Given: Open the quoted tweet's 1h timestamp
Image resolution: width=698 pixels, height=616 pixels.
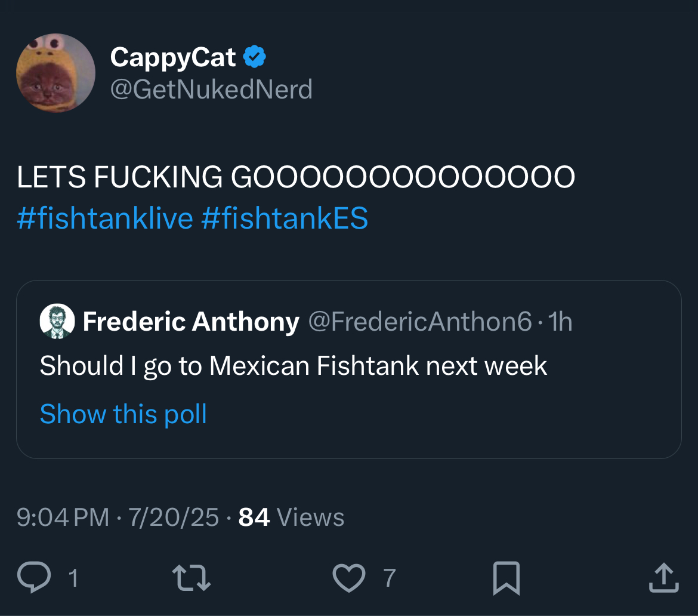Looking at the screenshot, I should (x=560, y=321).
